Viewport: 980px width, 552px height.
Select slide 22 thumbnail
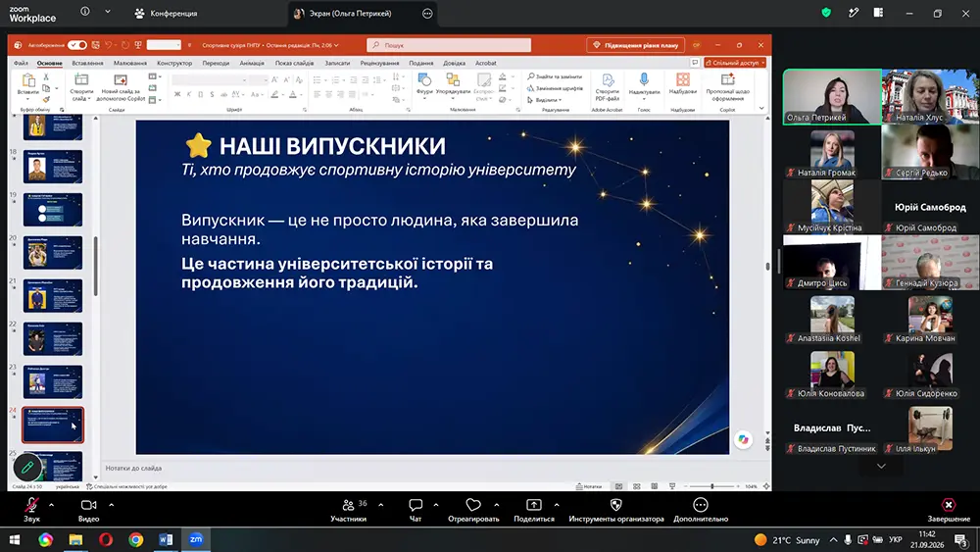pyautogui.click(x=53, y=338)
